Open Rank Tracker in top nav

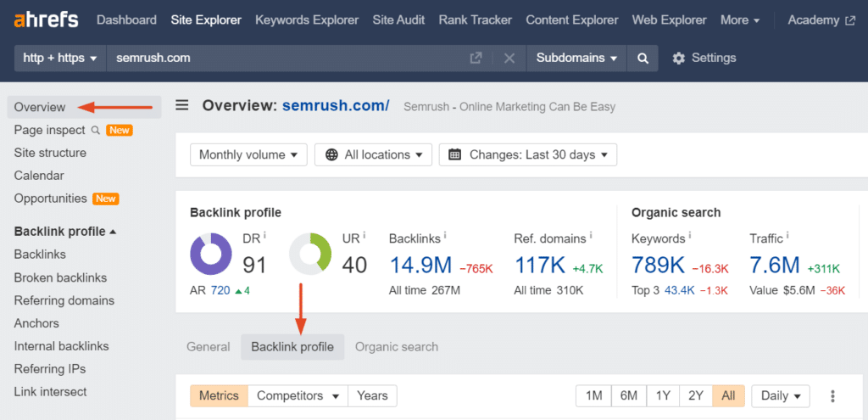(x=475, y=20)
